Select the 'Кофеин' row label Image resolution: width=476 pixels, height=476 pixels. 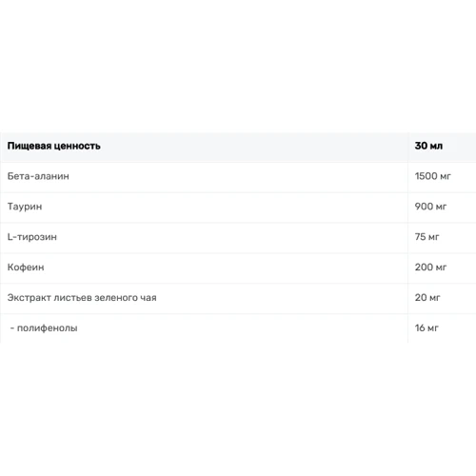[x=26, y=268]
